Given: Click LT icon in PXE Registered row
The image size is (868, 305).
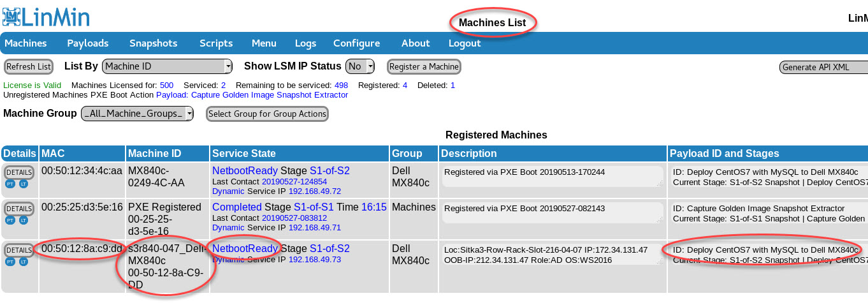Looking at the screenshot, I should click(x=24, y=220).
